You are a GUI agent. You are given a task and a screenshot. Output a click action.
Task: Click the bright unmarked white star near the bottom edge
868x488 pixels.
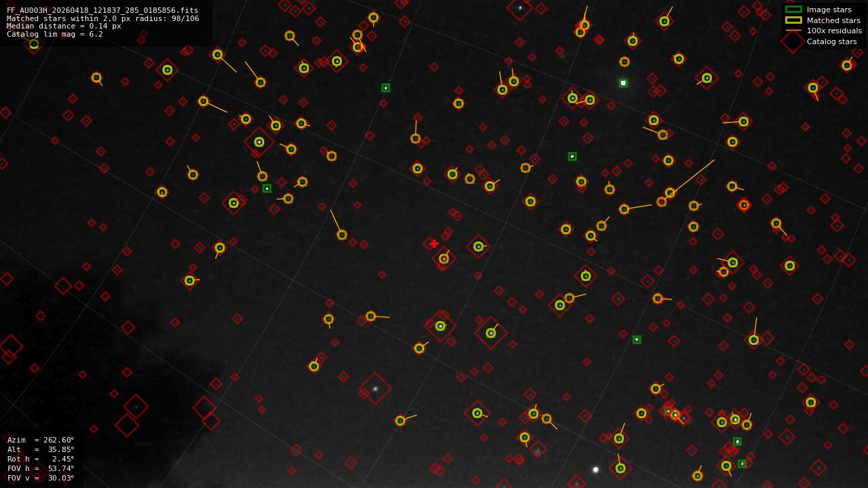(x=596, y=470)
